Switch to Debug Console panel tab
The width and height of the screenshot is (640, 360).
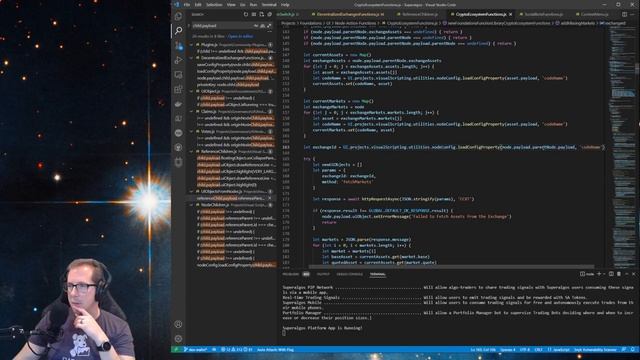click(349, 274)
